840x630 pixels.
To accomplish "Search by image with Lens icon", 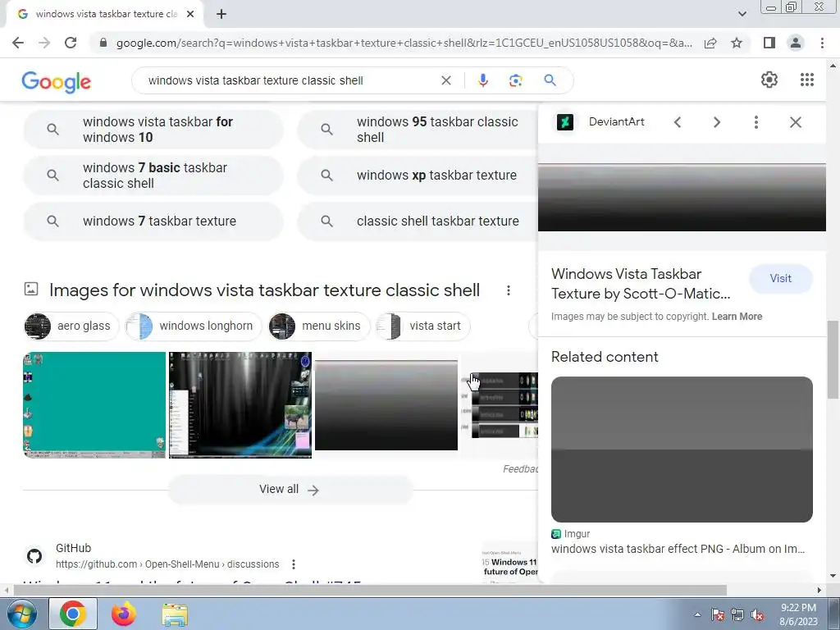I will 515,80.
